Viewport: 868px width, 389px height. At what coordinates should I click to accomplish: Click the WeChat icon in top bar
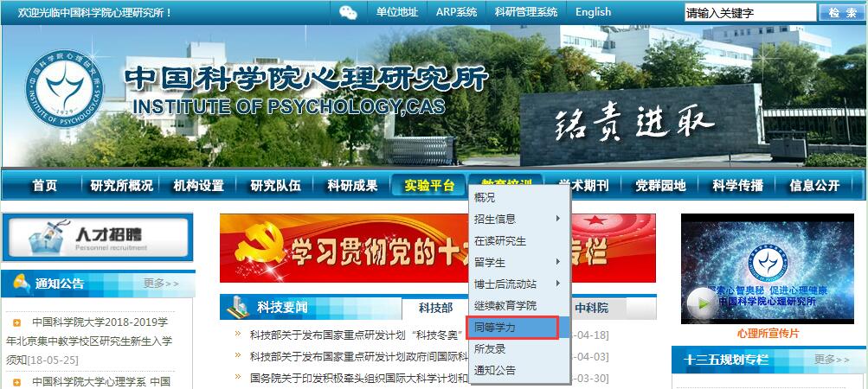pos(348,12)
